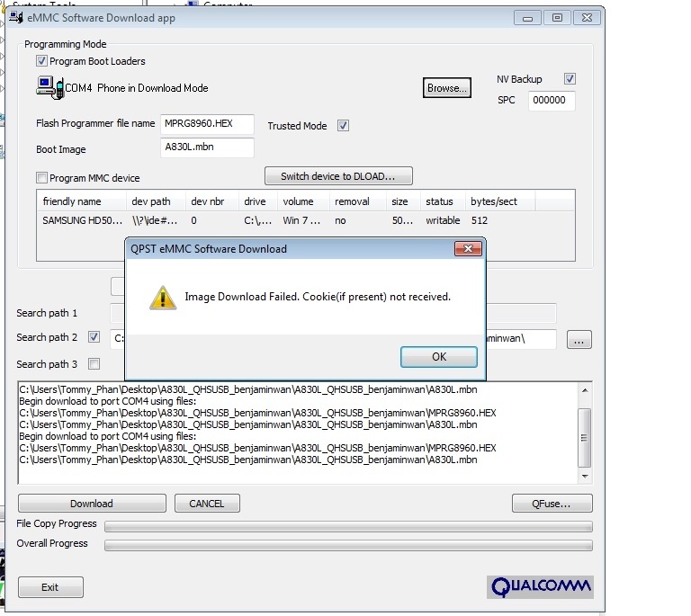Click the Overall Progress bar

[x=348, y=545]
